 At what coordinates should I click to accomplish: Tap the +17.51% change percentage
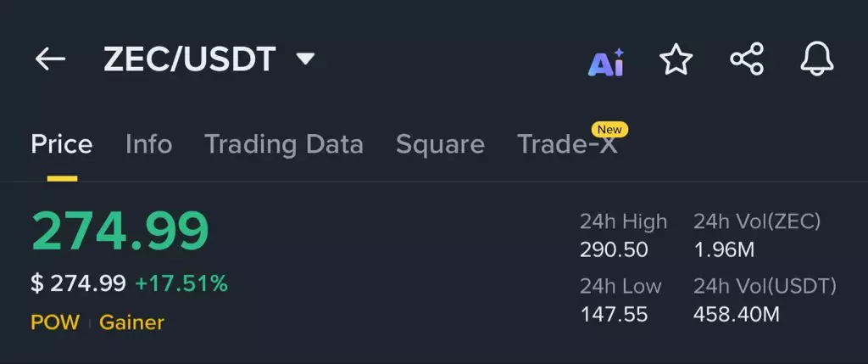[x=181, y=283]
